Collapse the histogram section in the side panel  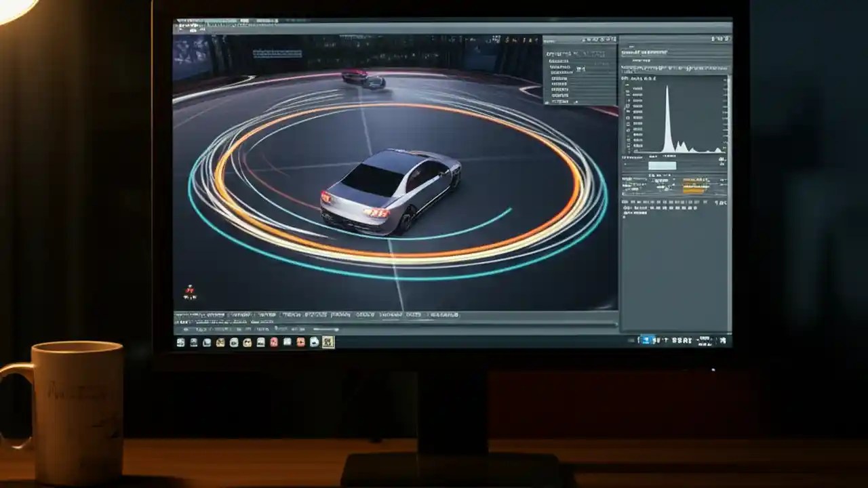pyautogui.click(x=624, y=77)
